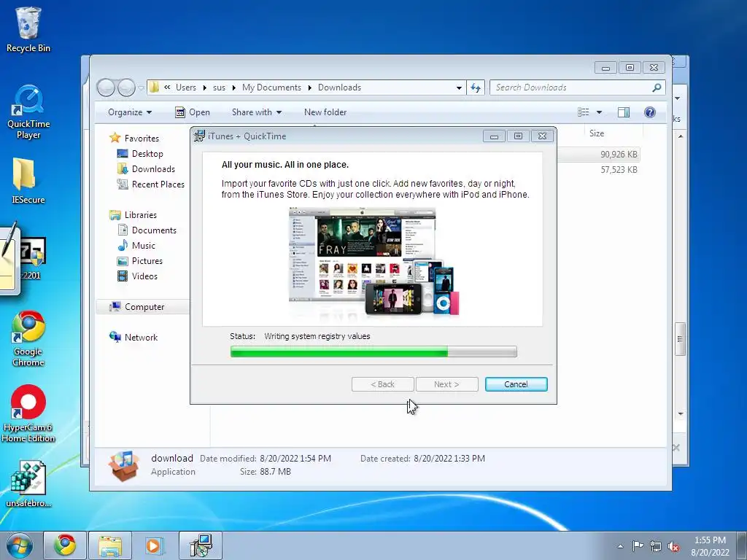This screenshot has width=747, height=560.
Task: Open Chrome from the taskbar
Action: 65,545
